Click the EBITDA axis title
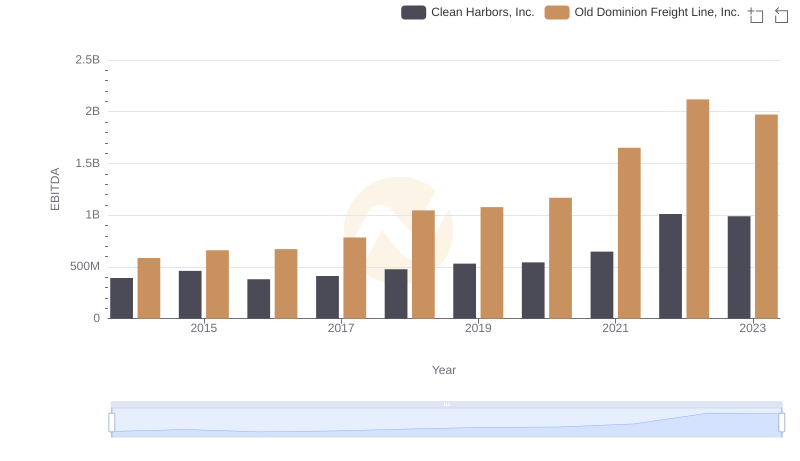 (55, 189)
